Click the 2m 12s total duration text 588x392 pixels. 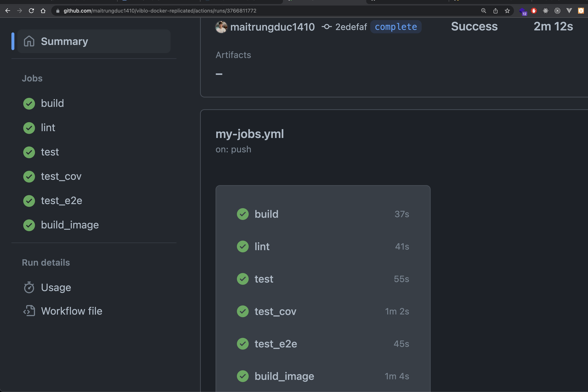tap(553, 27)
